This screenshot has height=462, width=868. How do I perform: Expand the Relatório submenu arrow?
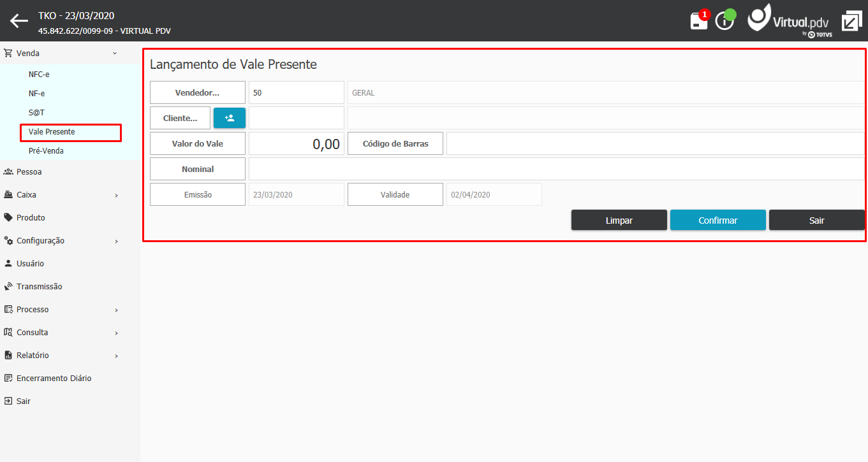[x=116, y=356]
